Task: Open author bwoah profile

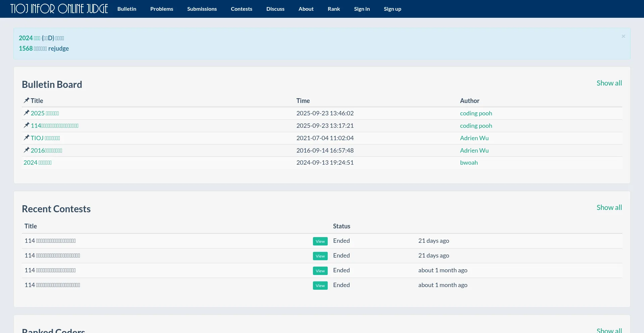Action: [469, 163]
